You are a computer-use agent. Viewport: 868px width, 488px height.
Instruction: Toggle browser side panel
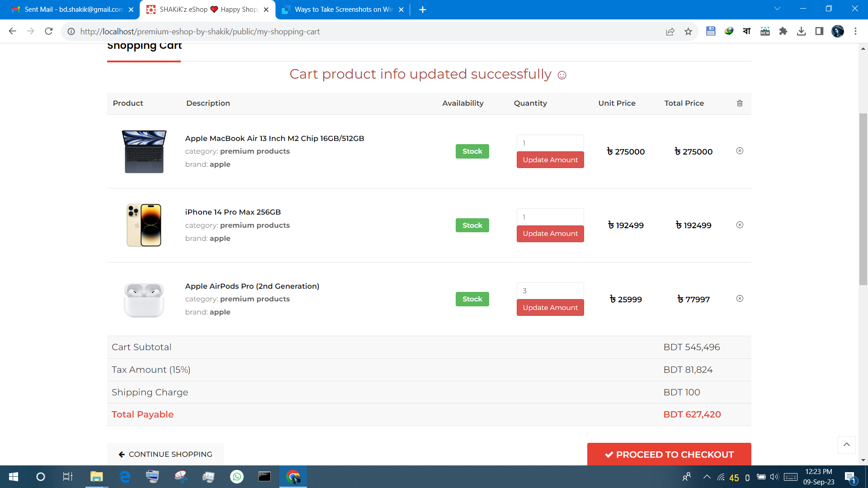(x=819, y=31)
